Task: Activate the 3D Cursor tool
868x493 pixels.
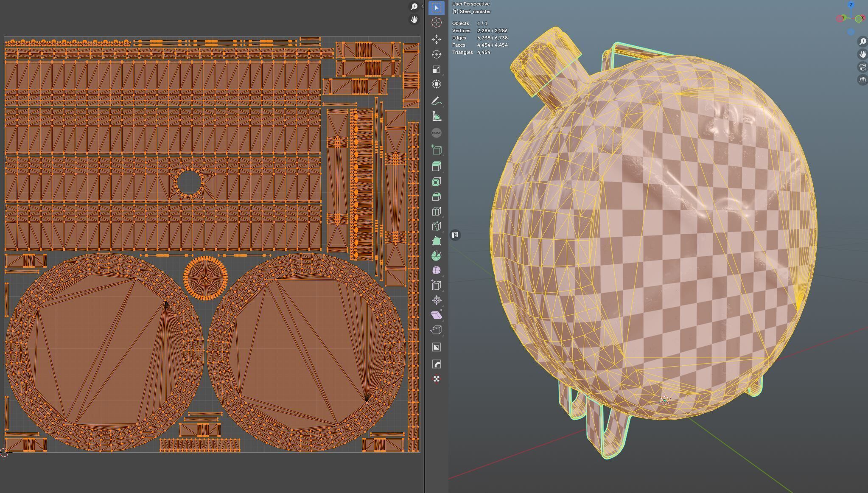Action: 436,22
